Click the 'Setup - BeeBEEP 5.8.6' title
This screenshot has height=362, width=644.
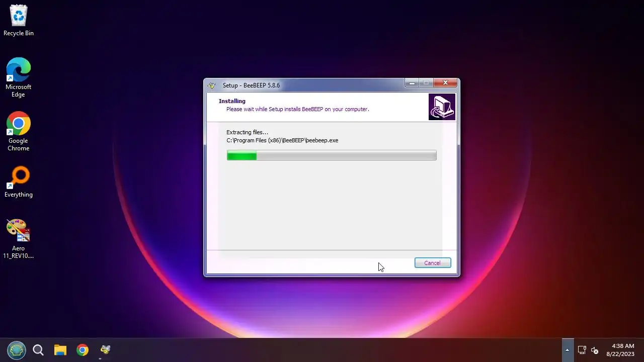[x=251, y=85]
